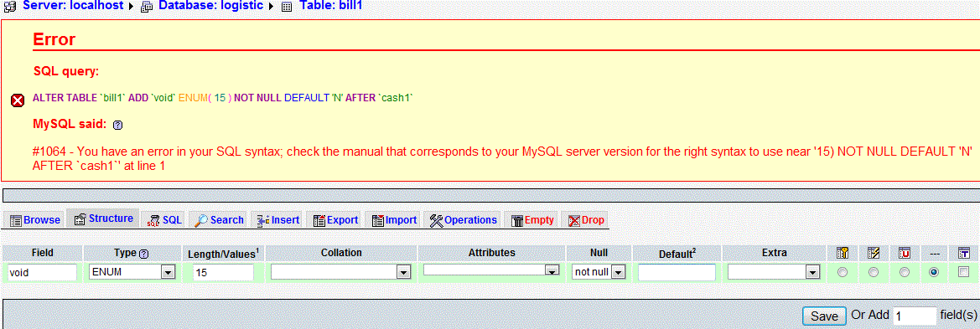Select the index radio for void
Viewport: 980px width, 329px height.
[874, 272]
